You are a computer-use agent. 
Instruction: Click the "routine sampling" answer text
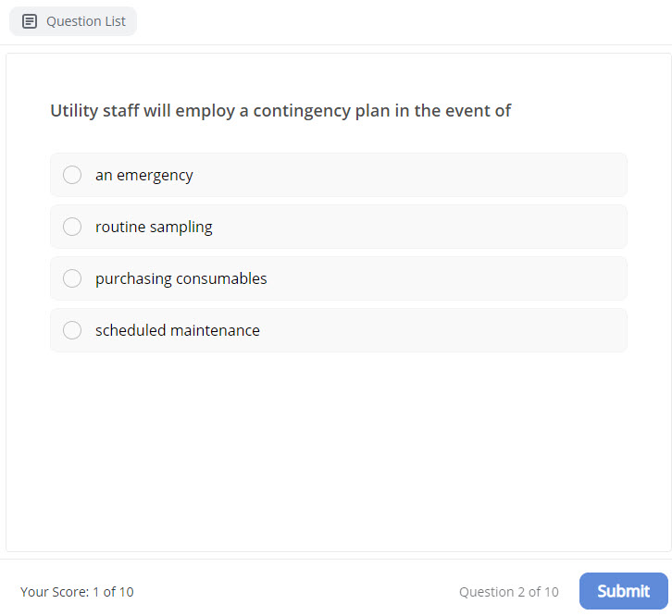point(154,227)
